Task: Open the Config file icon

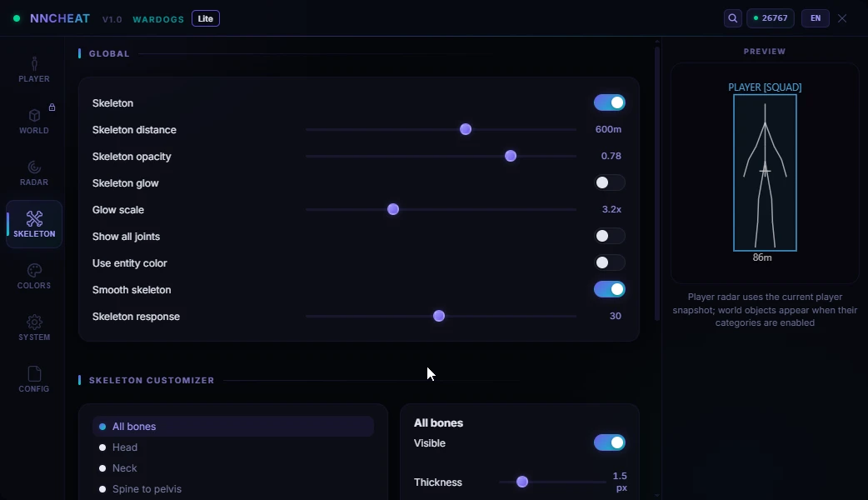Action: pos(34,374)
